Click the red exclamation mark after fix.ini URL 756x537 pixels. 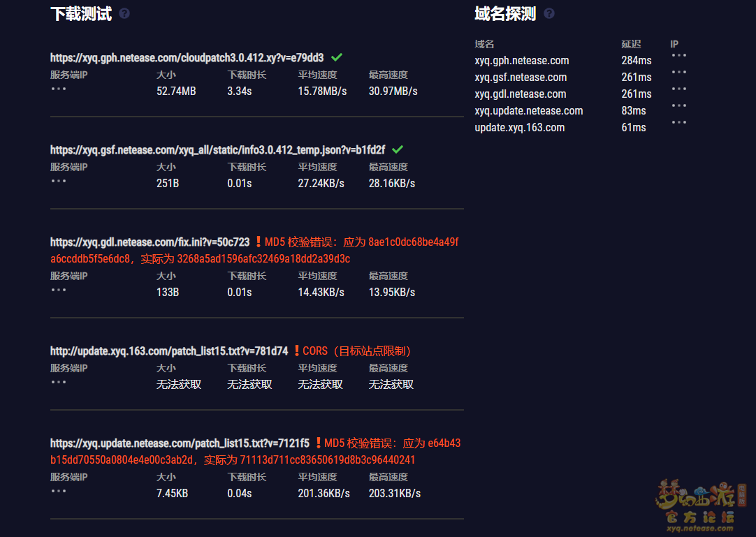(x=259, y=242)
